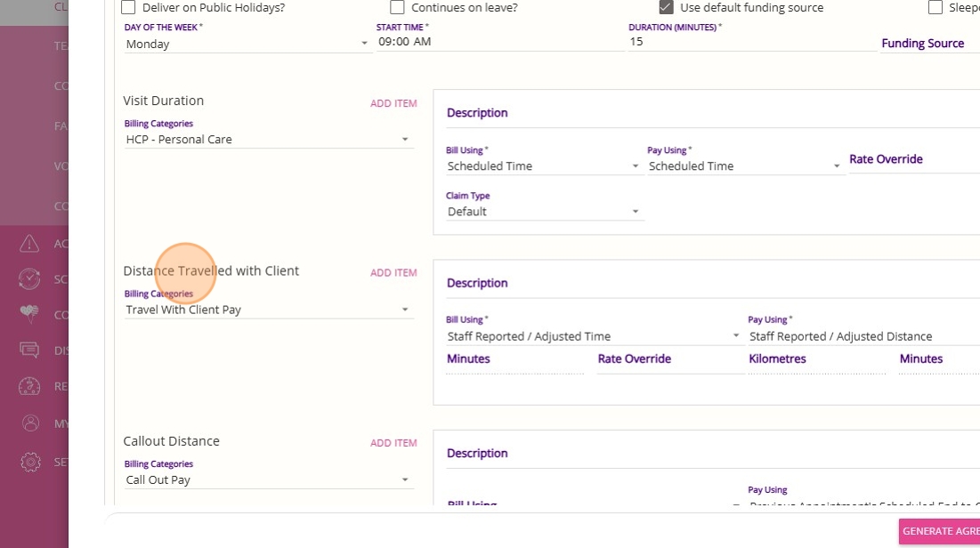The width and height of the screenshot is (980, 548).
Task: Open the settings gear sidebar icon
Action: coord(29,462)
